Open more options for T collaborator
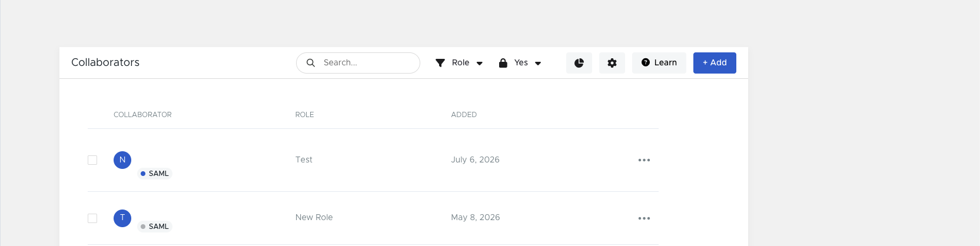The width and height of the screenshot is (980, 246). tap(644, 218)
